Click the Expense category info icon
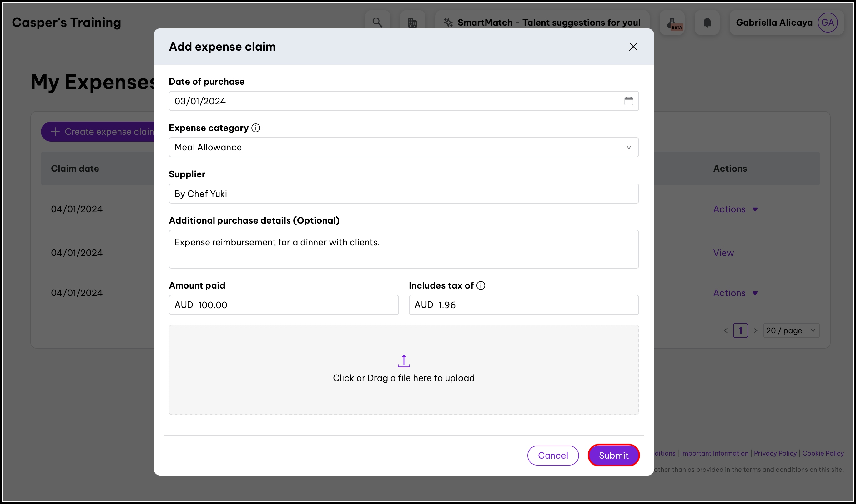 click(x=256, y=128)
